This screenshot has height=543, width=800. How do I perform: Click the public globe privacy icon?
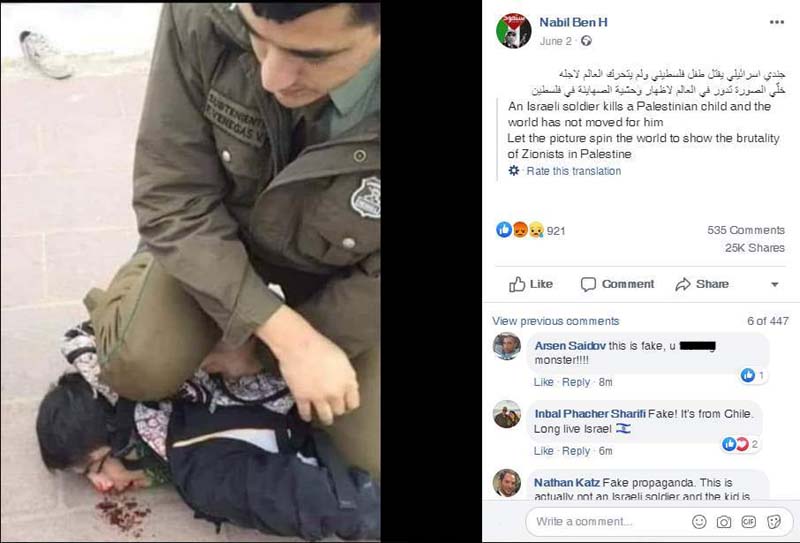[586, 41]
